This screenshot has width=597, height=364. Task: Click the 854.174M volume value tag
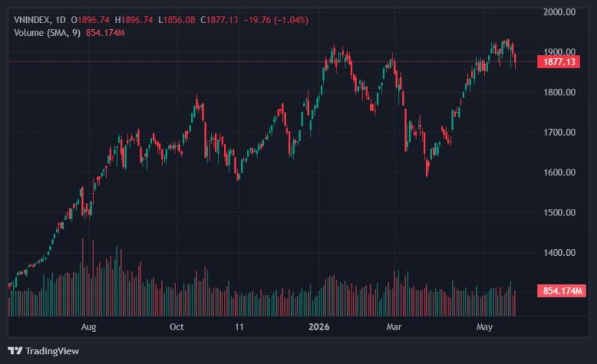coord(562,291)
